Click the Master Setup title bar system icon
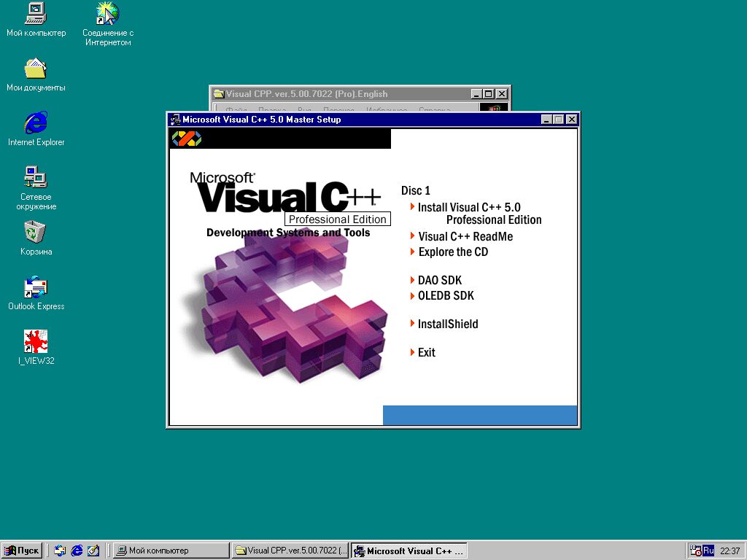The image size is (747, 560). (175, 120)
